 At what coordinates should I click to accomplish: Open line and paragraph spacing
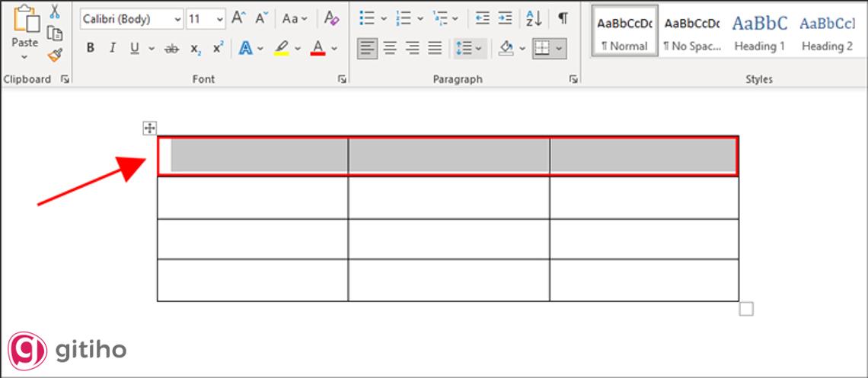(x=470, y=49)
